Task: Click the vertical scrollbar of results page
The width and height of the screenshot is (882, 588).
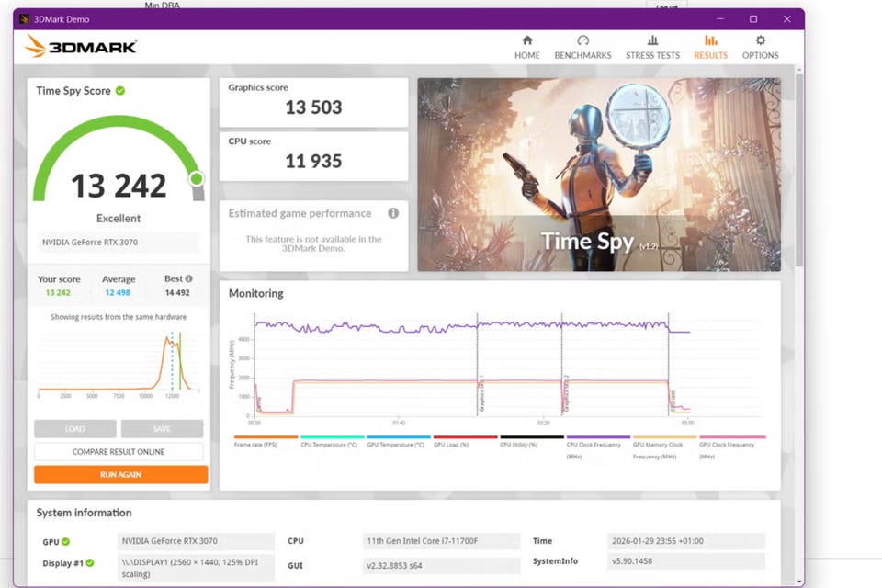Action: (799, 169)
